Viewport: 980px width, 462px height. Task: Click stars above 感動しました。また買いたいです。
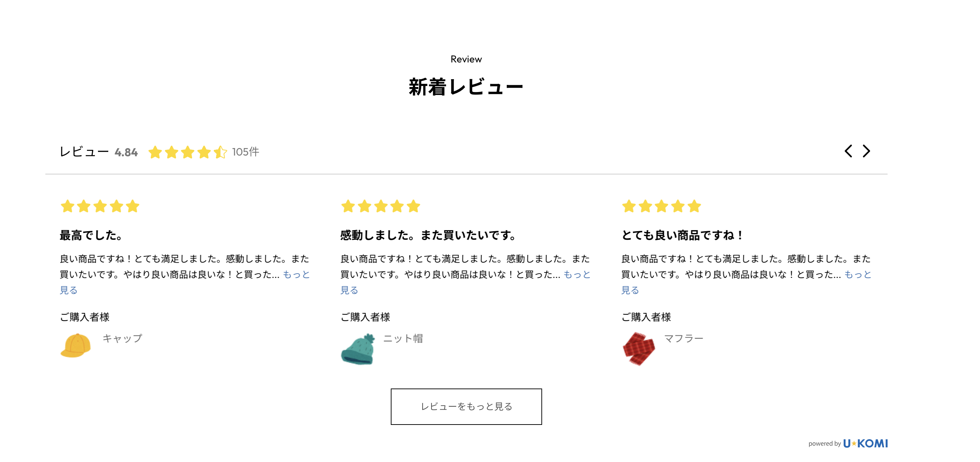380,207
